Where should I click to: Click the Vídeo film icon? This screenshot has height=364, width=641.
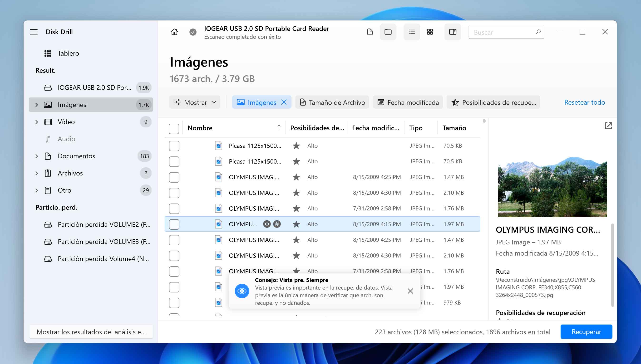coord(48,122)
